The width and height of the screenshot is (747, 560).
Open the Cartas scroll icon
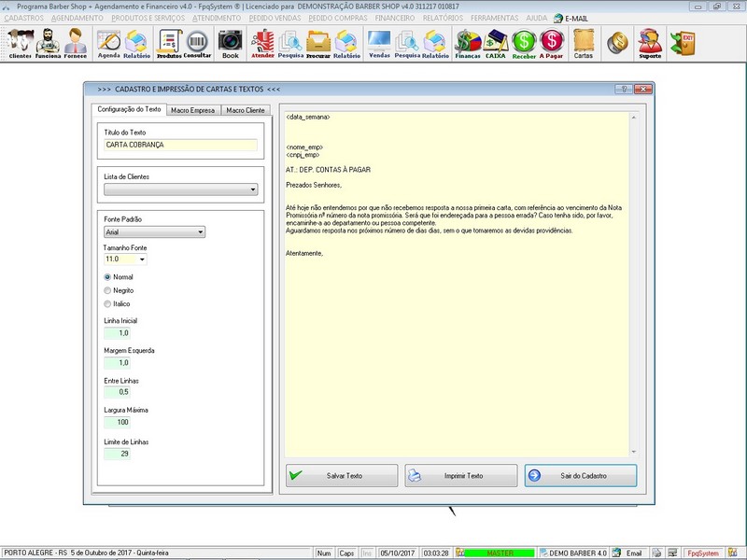(x=584, y=44)
